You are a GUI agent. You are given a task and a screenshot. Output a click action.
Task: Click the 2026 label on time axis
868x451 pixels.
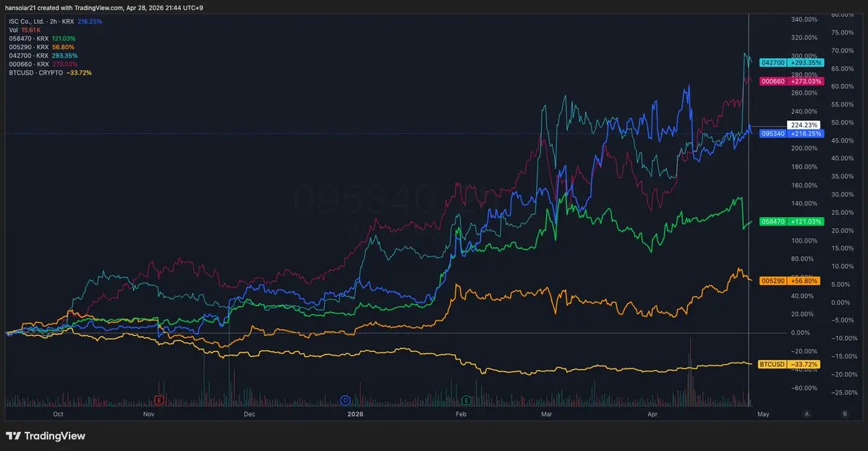pyautogui.click(x=355, y=415)
